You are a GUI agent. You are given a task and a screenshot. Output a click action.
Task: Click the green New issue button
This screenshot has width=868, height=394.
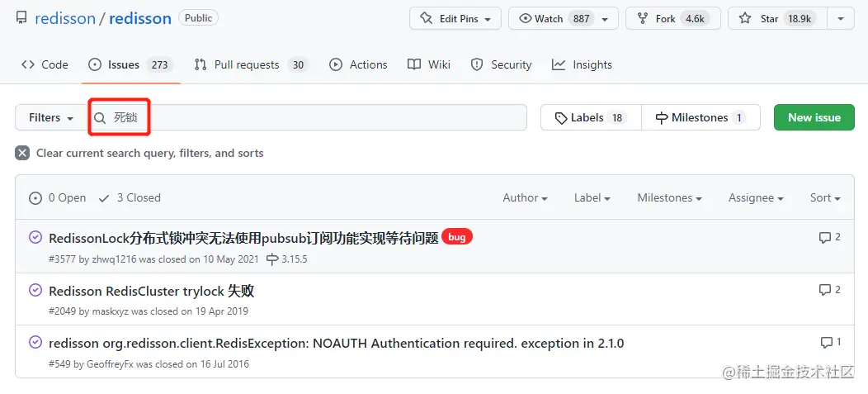tap(814, 117)
